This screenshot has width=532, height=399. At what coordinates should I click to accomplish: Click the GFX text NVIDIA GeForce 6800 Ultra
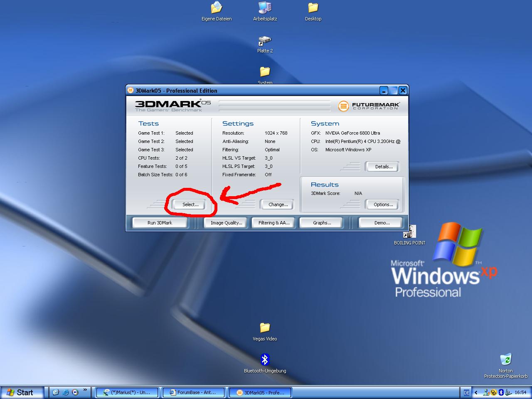(352, 133)
